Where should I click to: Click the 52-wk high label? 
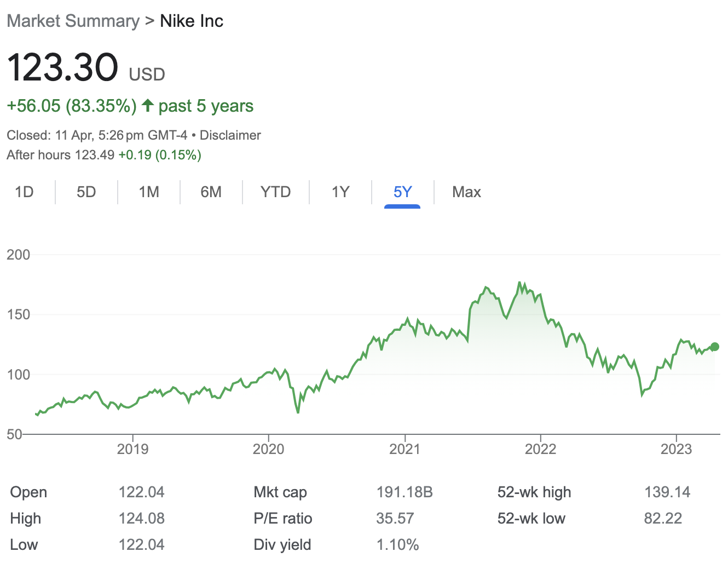(x=534, y=492)
